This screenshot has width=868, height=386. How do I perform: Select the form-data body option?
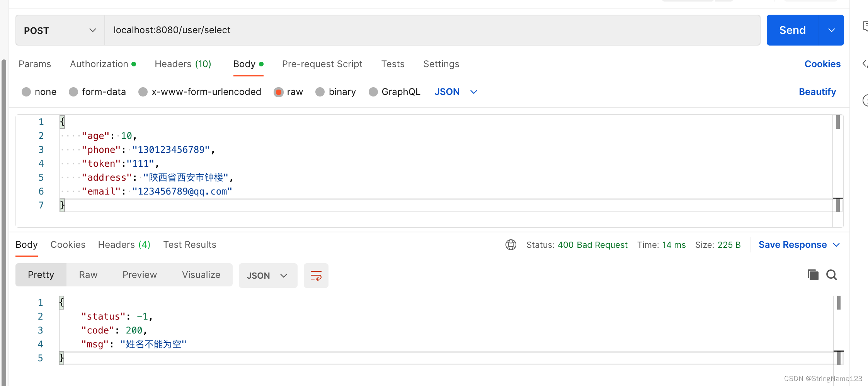coord(73,92)
